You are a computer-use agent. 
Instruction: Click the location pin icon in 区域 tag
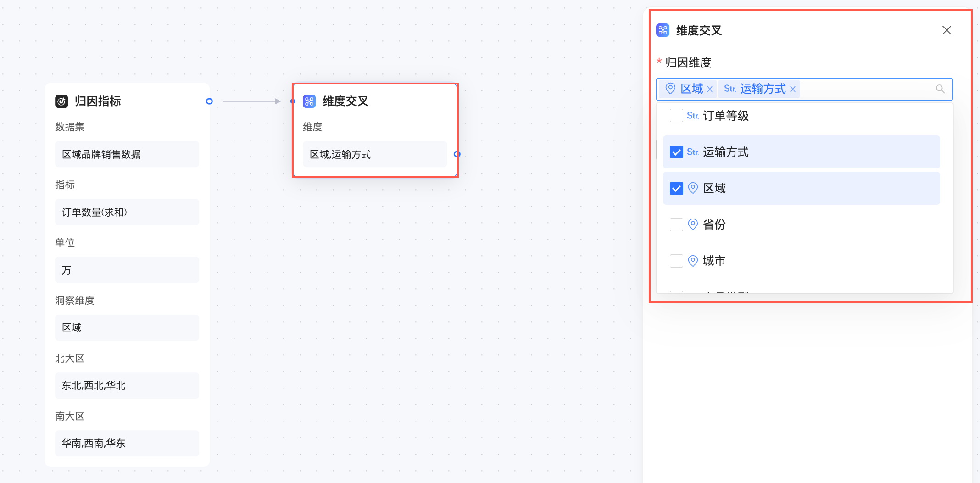(x=670, y=89)
